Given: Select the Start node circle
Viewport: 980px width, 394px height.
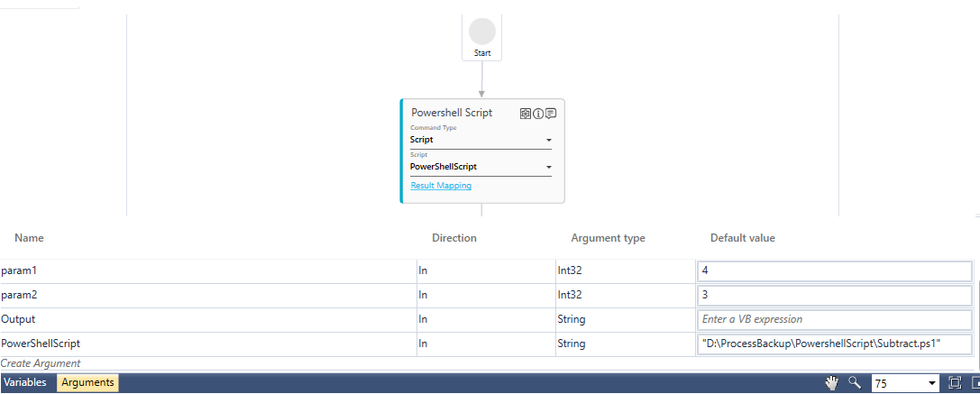Looking at the screenshot, I should (x=482, y=32).
